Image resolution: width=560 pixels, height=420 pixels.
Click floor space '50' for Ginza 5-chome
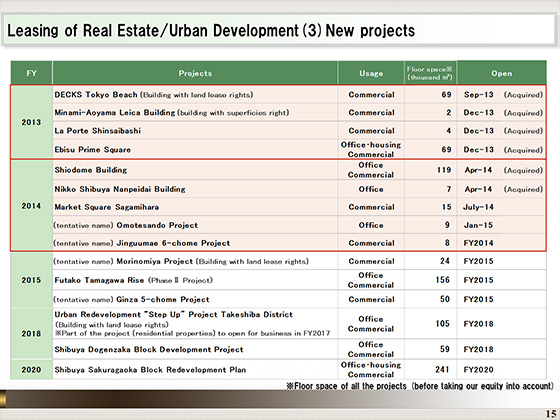[x=445, y=299]
